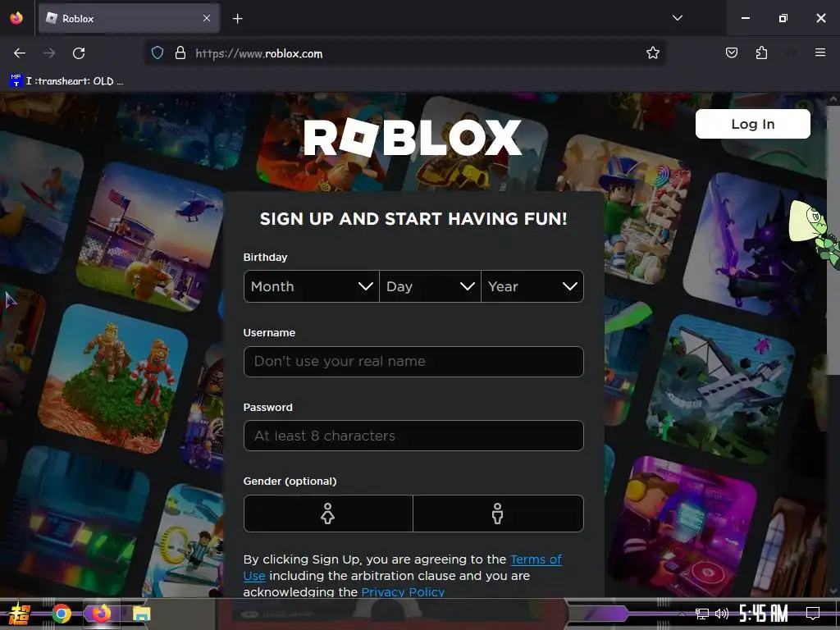Click the page vertical scrollbar thumb
Image resolution: width=840 pixels, height=630 pixels.
tap(833, 240)
